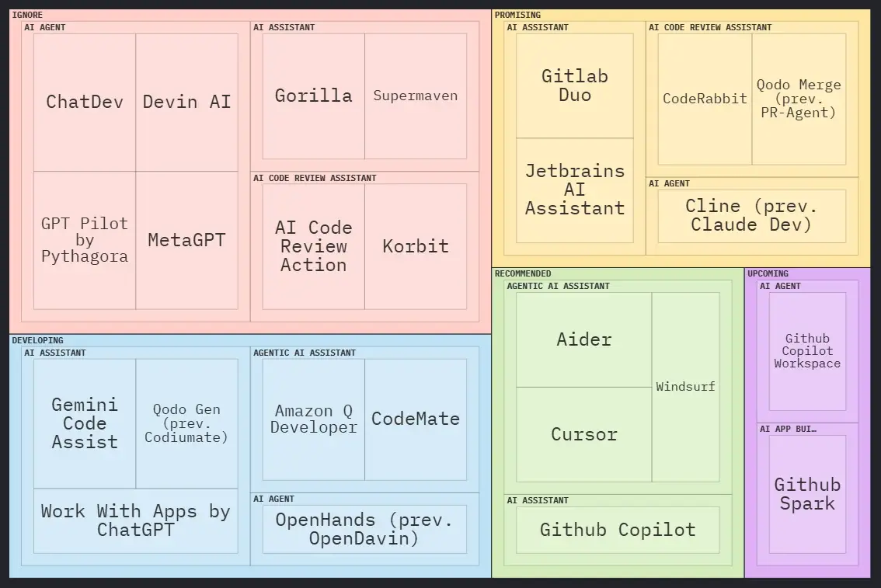Click the ChatDev treemap cell
Image resolution: width=881 pixels, height=588 pixels.
tap(85, 102)
